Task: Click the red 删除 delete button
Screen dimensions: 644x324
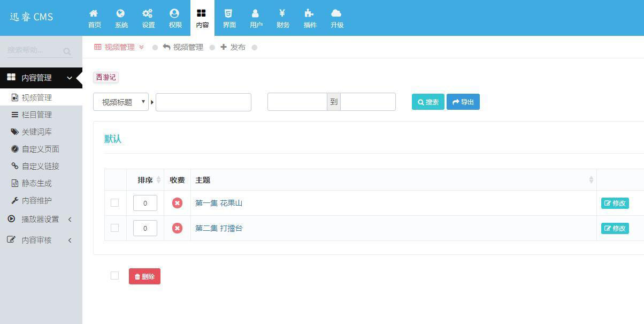Action: point(144,276)
